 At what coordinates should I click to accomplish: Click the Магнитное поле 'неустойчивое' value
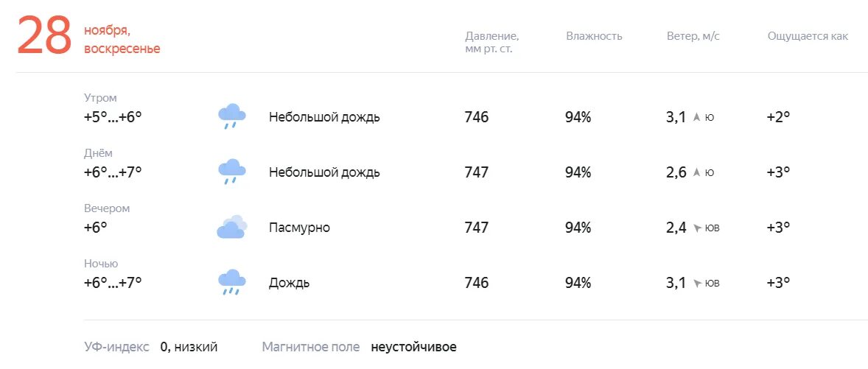413,347
